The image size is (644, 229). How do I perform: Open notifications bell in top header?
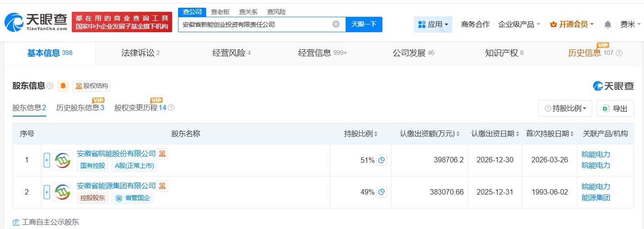pos(608,24)
